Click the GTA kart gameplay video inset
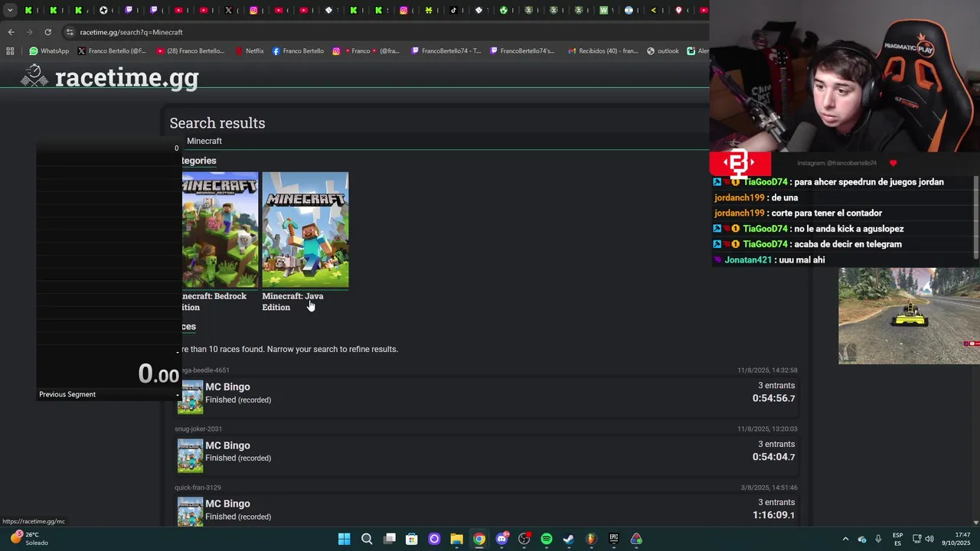 [909, 316]
